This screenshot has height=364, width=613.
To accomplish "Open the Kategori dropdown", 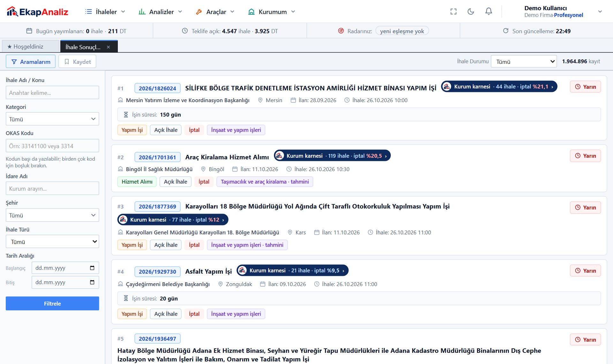I will coord(52,119).
